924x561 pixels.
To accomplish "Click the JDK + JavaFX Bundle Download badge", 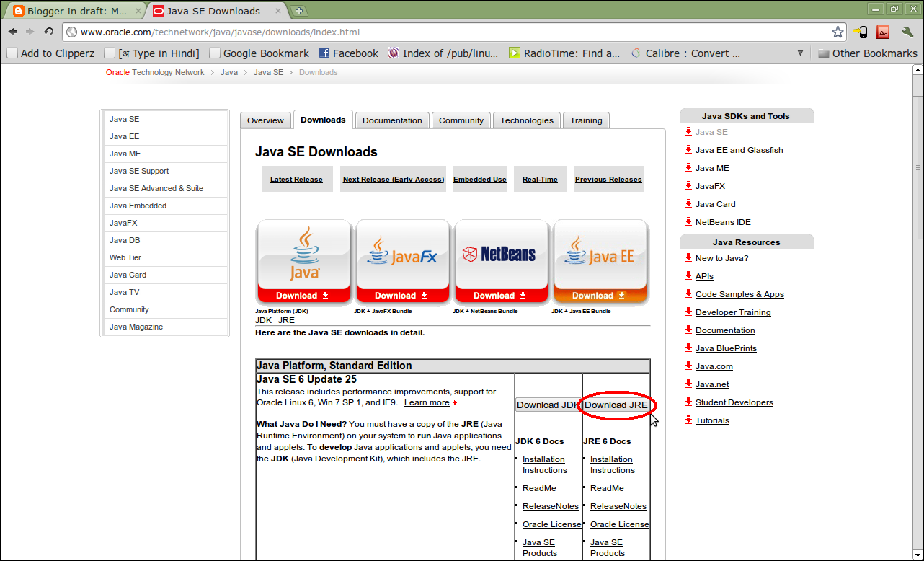I will [x=402, y=295].
